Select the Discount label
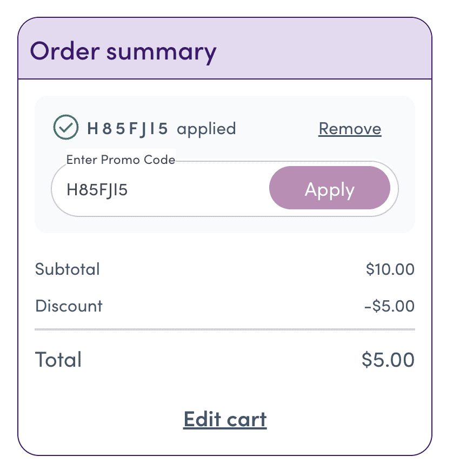 (68, 306)
